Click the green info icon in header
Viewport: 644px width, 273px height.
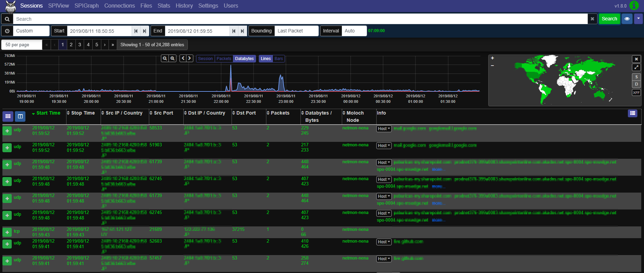click(634, 6)
